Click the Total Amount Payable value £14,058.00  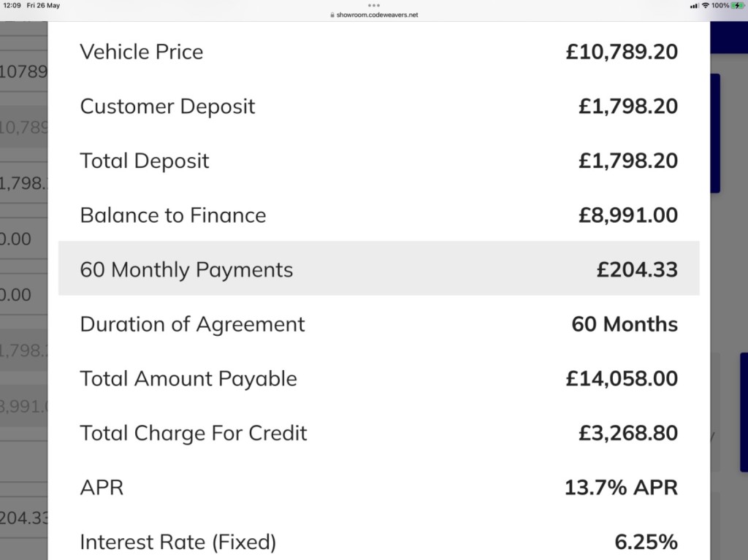pyautogui.click(x=622, y=379)
